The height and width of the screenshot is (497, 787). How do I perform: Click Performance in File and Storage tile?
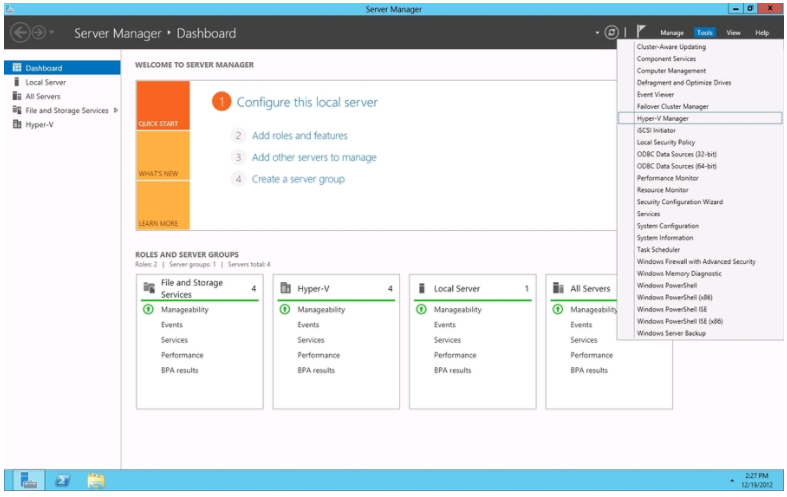182,355
